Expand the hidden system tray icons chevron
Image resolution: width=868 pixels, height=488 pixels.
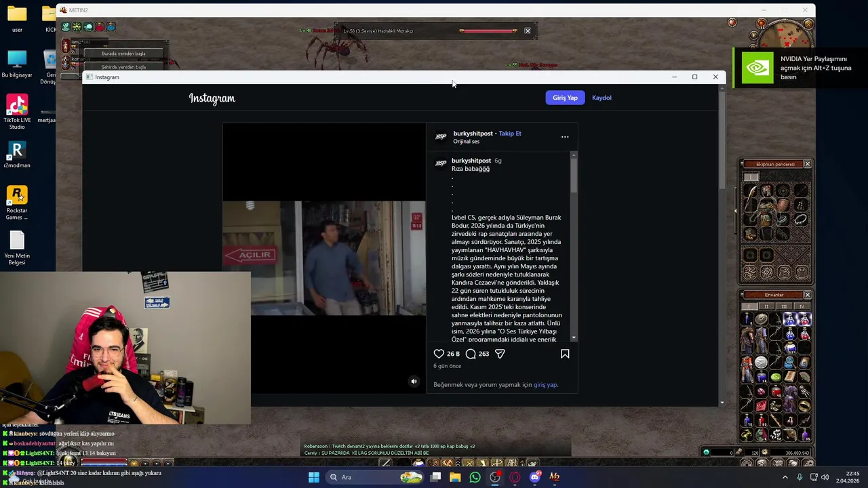pos(785,477)
